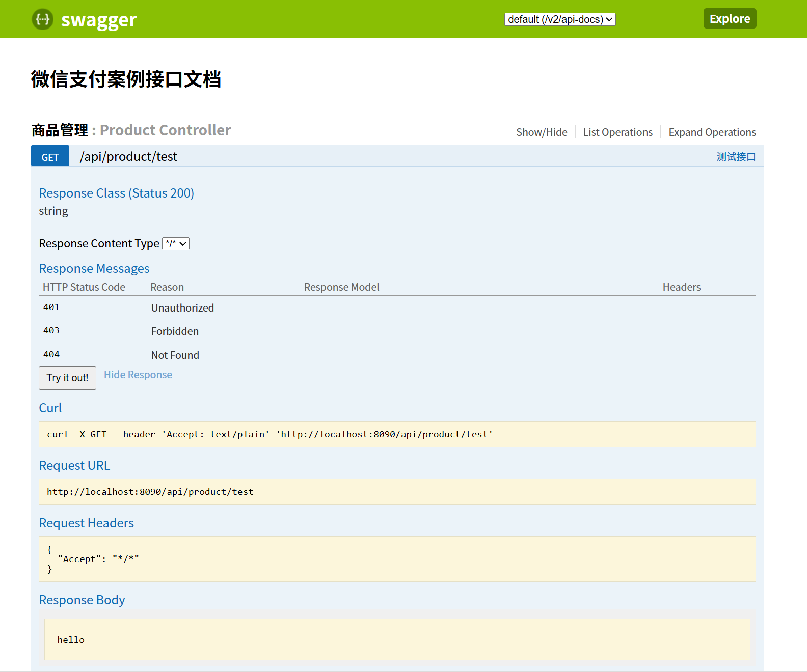Click the Response Model column header

341,287
